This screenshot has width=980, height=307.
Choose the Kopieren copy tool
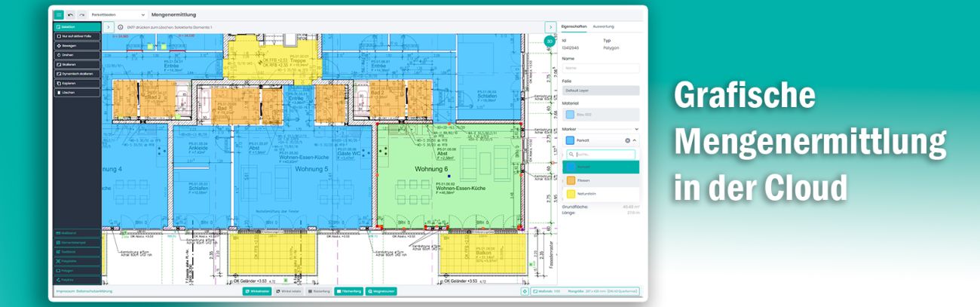pyautogui.click(x=77, y=83)
